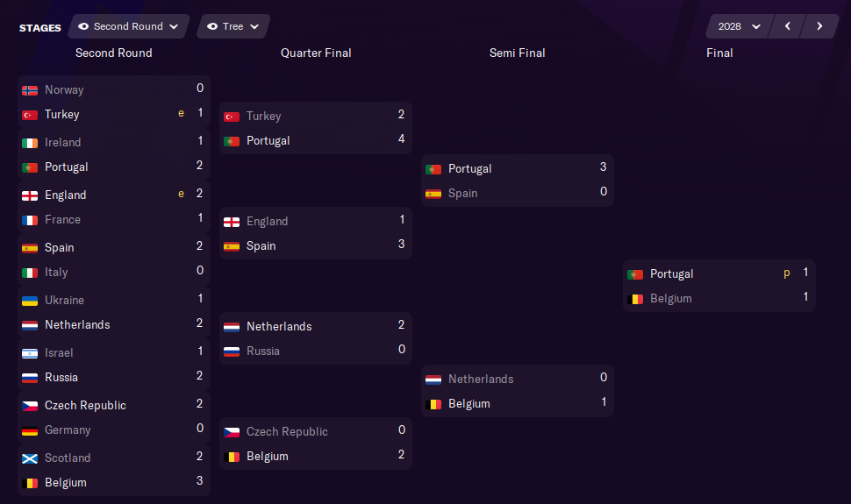This screenshot has height=504, width=851.
Task: Click the eye icon beside Second Round
Action: [83, 26]
